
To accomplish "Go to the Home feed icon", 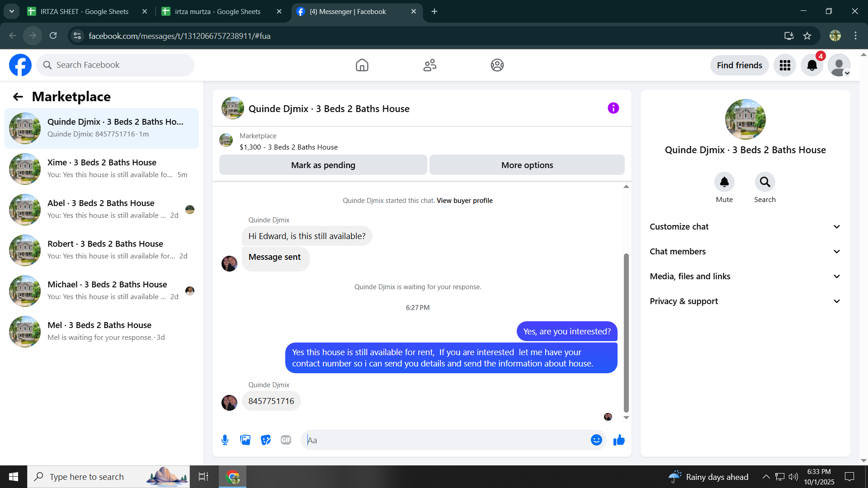I will pyautogui.click(x=362, y=65).
